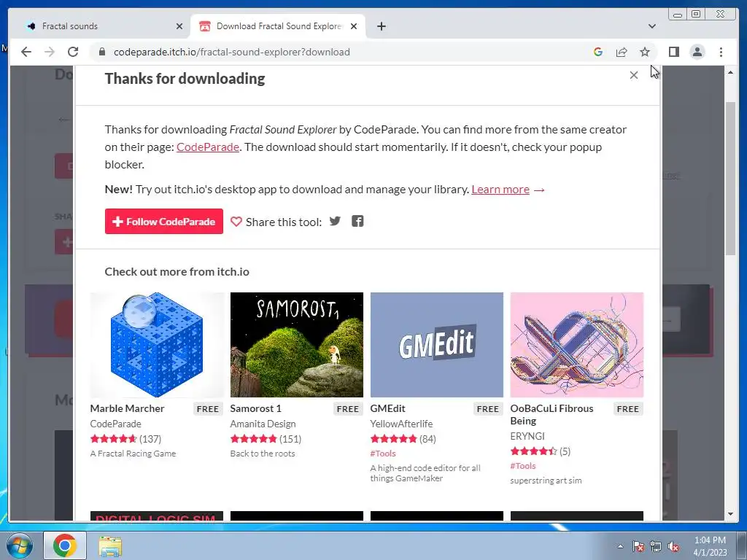Open the Chrome three-dot menu
Image resolution: width=747 pixels, height=560 pixels.
click(721, 52)
